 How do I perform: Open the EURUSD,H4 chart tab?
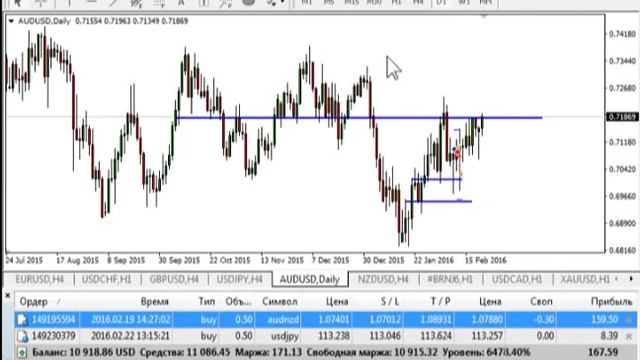40,280
